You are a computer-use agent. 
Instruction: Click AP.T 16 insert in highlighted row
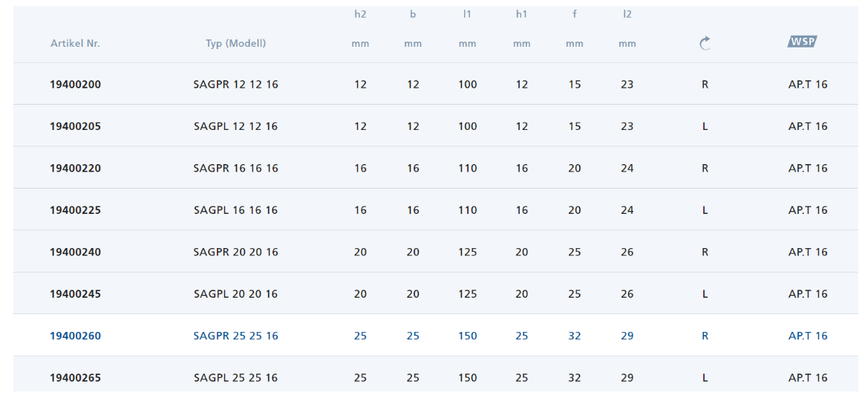[808, 336]
